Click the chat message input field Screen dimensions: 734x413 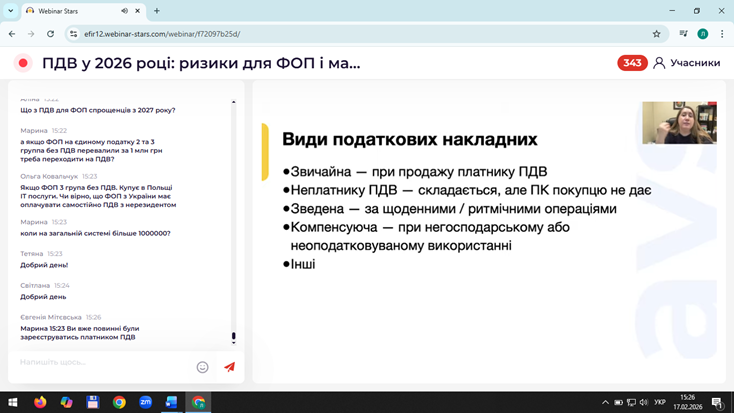tap(100, 362)
